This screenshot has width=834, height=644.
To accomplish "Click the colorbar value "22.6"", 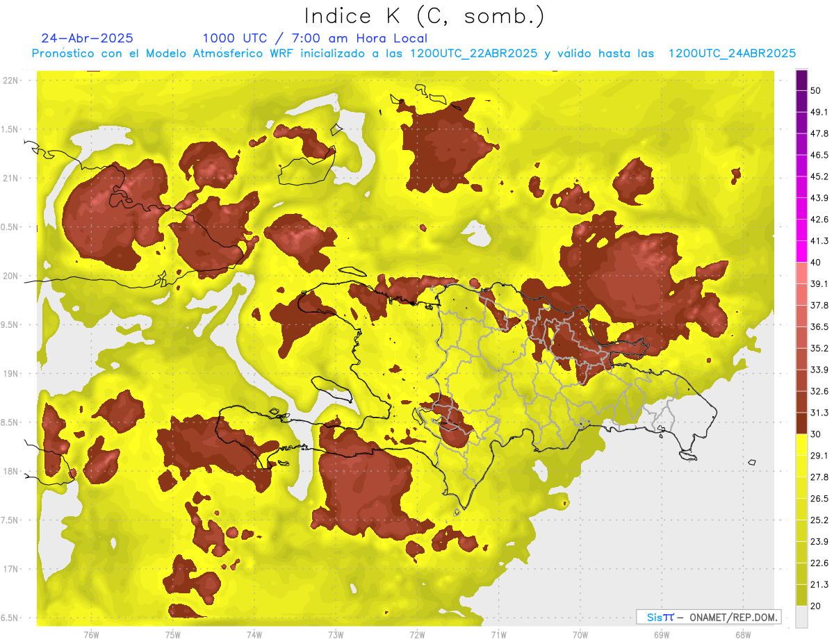I will (x=819, y=563).
